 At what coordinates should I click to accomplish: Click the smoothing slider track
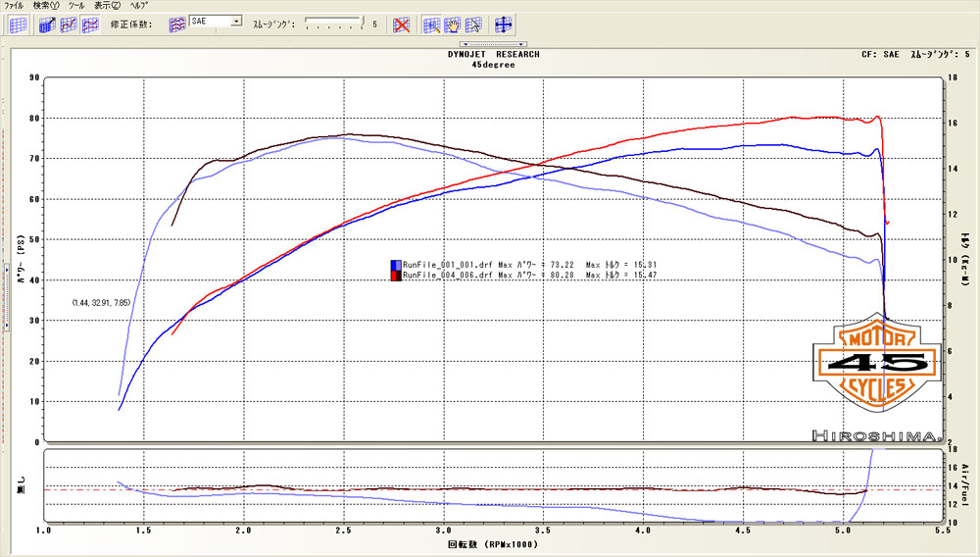[333, 22]
